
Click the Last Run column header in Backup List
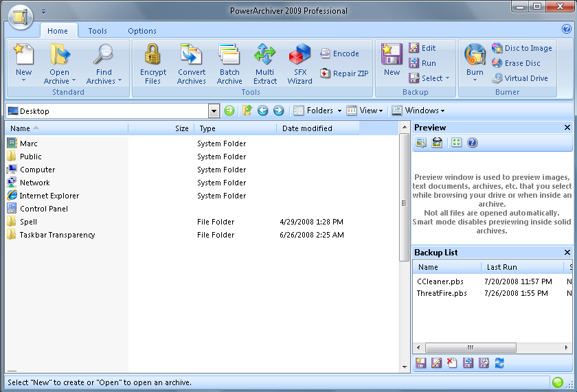[522, 267]
